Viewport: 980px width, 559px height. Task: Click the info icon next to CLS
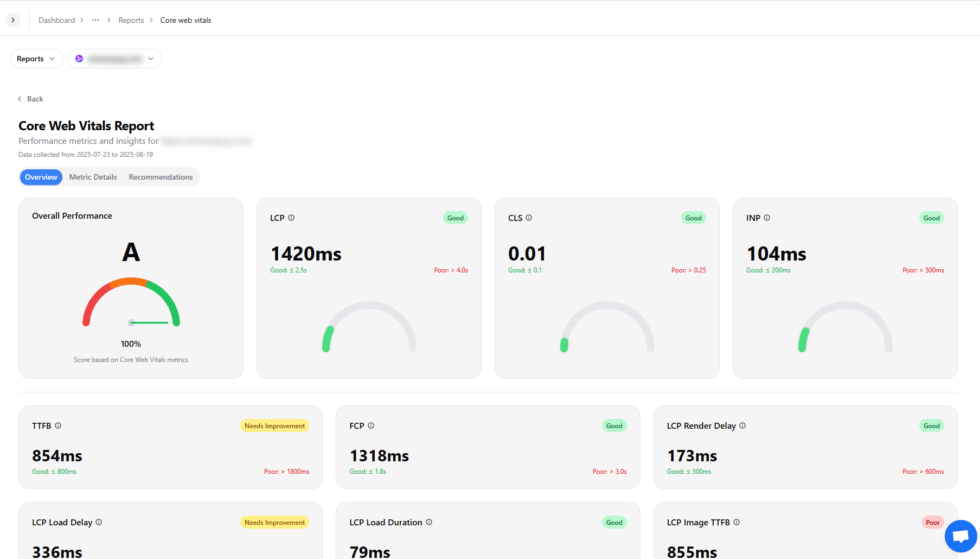(529, 218)
